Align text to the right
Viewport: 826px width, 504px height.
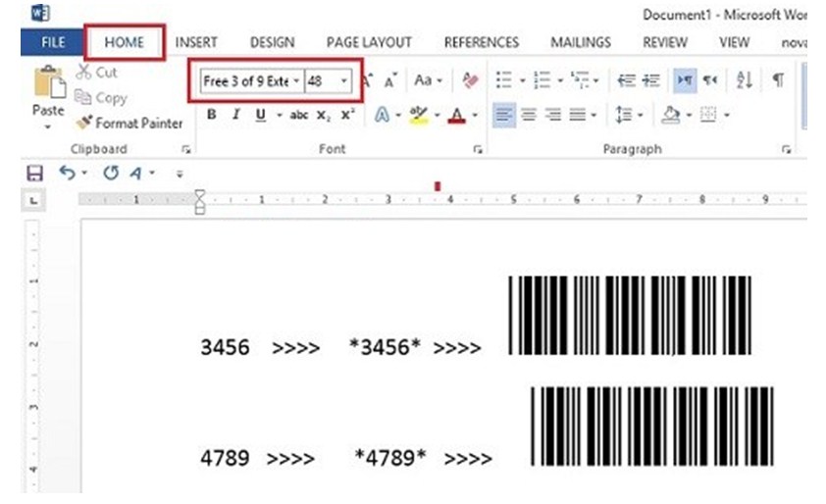pos(552,115)
